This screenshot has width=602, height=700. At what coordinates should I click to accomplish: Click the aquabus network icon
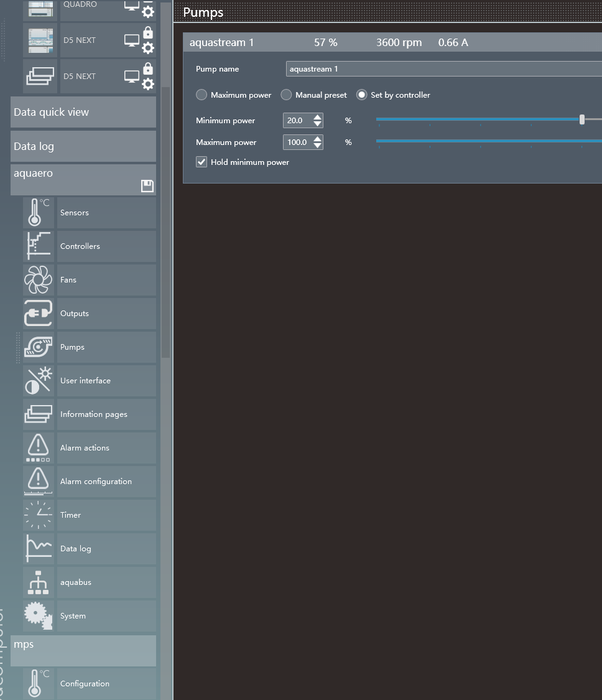click(39, 582)
